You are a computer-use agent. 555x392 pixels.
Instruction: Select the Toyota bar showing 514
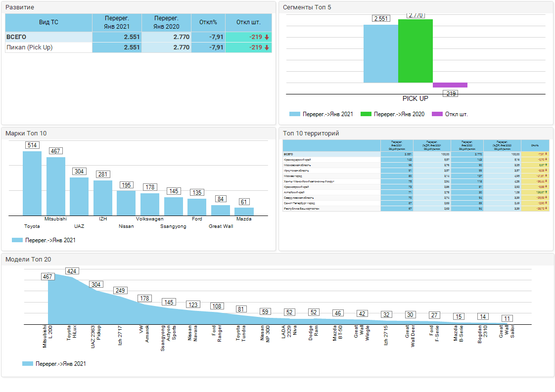(x=32, y=183)
